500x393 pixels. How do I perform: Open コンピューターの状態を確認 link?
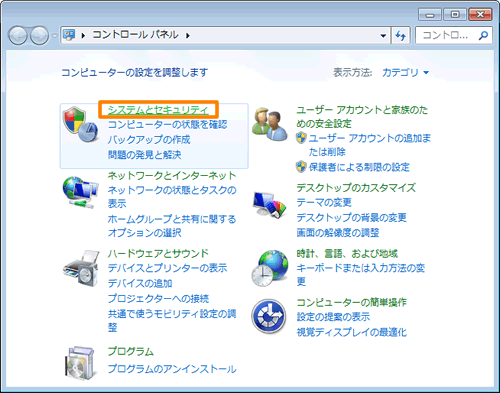point(167,125)
